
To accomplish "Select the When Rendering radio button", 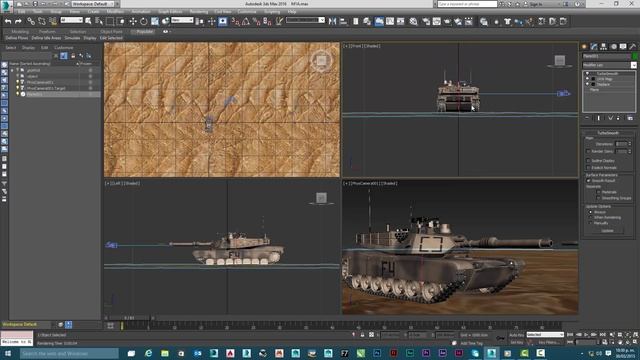I will point(590,218).
